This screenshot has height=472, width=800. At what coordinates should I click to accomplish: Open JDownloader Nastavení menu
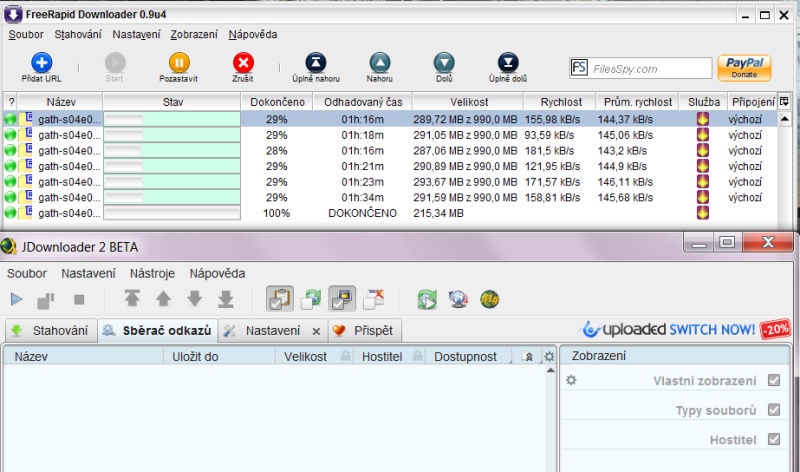tap(88, 274)
